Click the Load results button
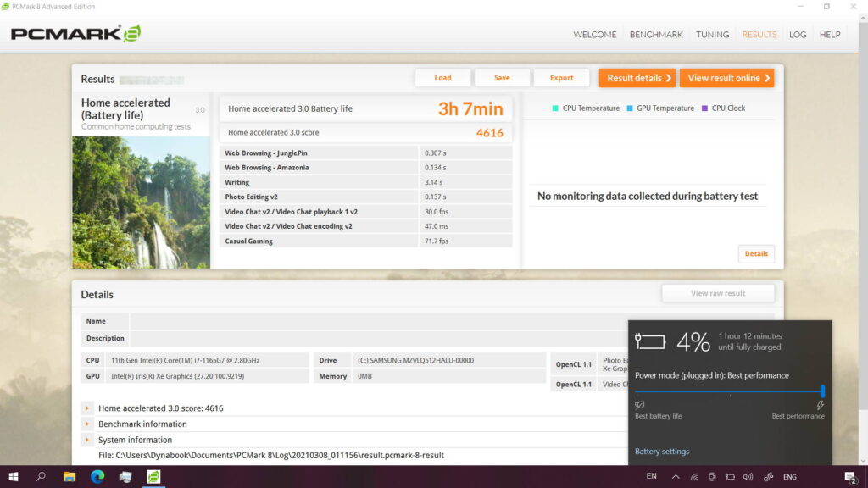This screenshot has height=488, width=868. point(442,78)
